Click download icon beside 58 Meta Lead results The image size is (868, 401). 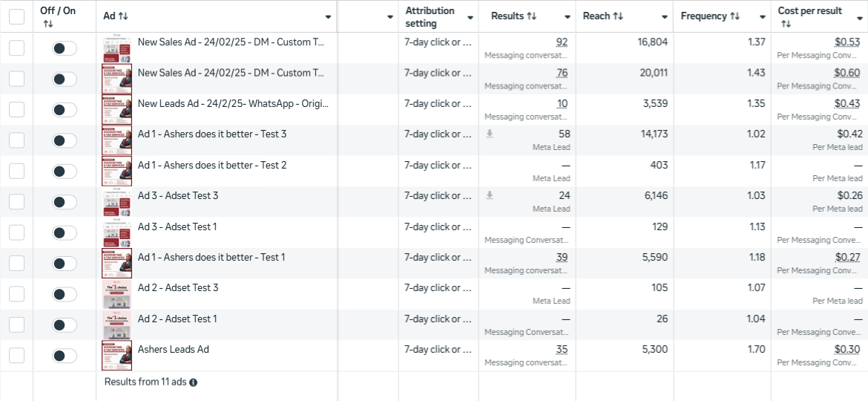coord(489,134)
